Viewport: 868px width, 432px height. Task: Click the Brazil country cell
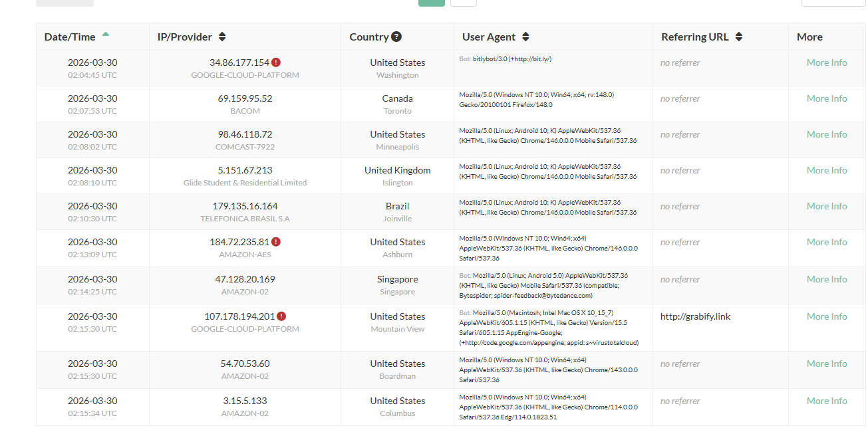coord(397,206)
